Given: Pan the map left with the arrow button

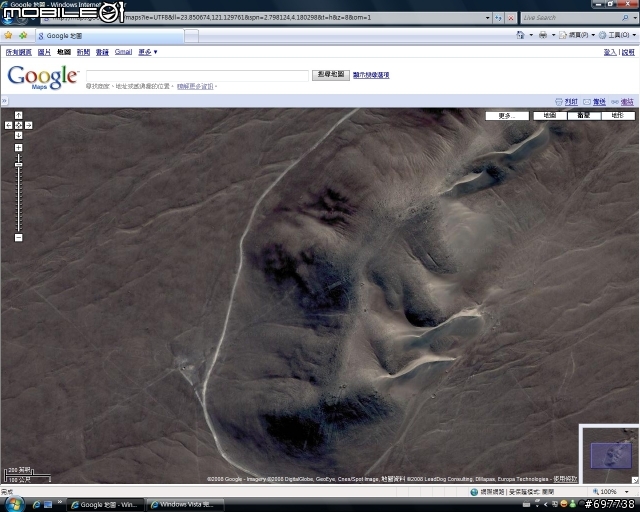Looking at the screenshot, I should (9, 125).
